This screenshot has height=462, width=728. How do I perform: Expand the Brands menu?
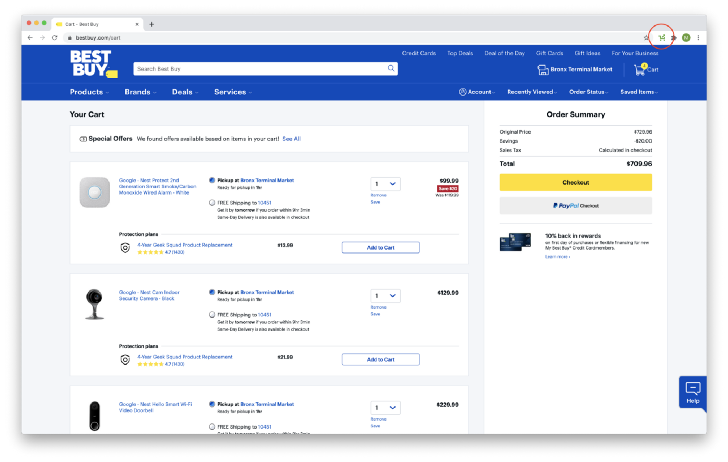click(x=140, y=92)
